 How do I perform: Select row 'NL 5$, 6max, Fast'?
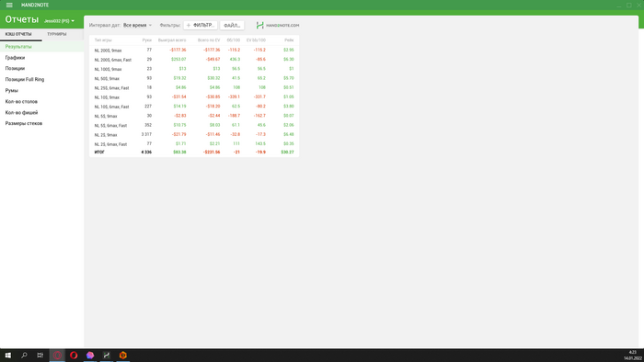pos(194,126)
